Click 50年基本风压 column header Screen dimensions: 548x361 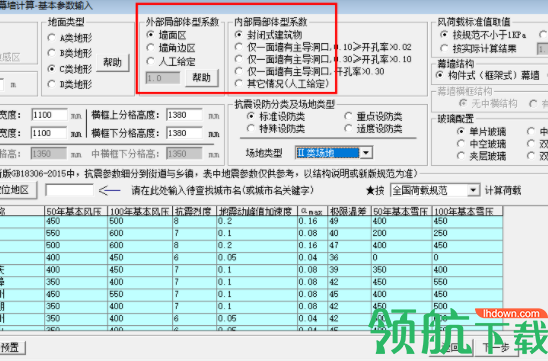(76, 211)
